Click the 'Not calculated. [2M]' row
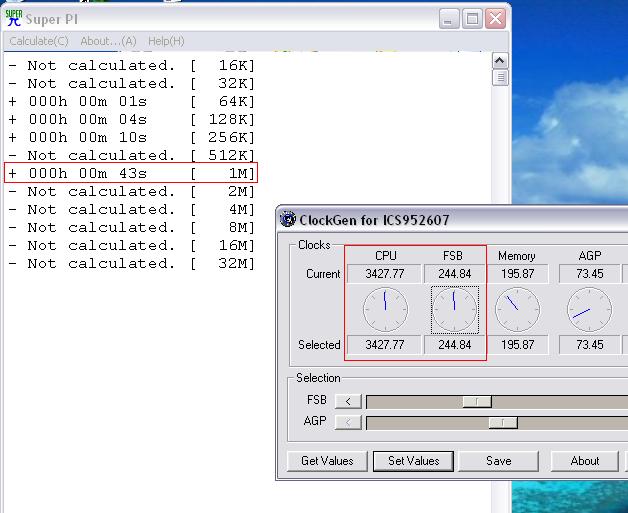This screenshot has height=513, width=628. coord(131,191)
